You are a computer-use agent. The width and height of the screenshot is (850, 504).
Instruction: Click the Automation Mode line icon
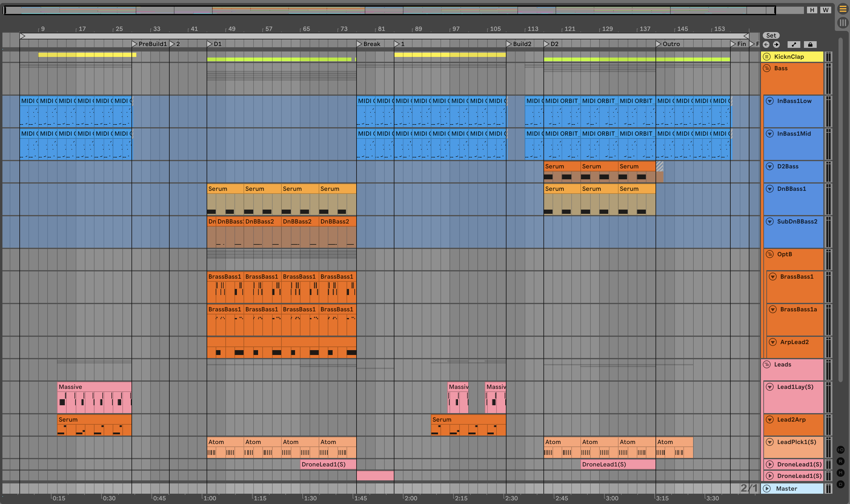click(x=794, y=45)
